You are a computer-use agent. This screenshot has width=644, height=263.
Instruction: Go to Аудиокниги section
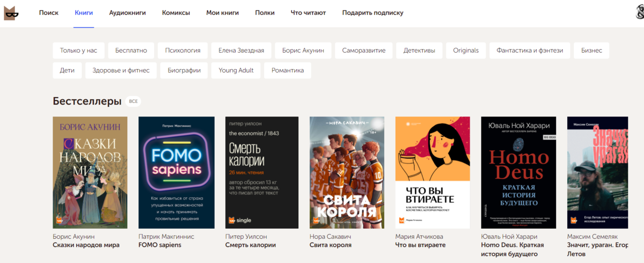click(x=127, y=13)
